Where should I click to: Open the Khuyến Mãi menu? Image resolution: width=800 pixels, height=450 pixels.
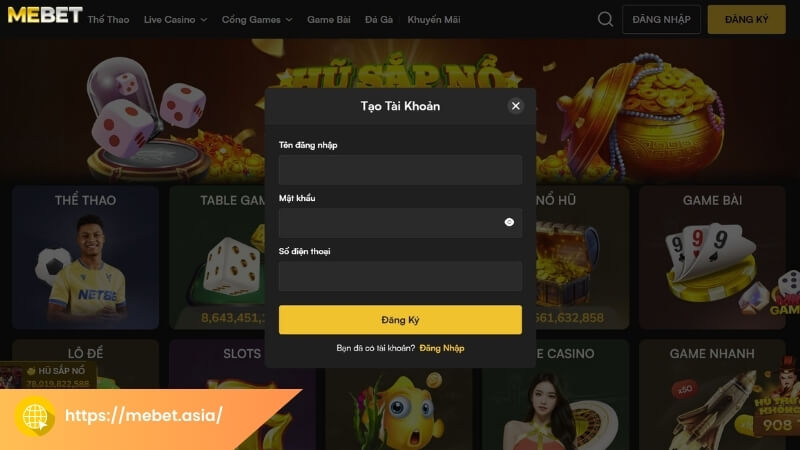click(x=434, y=19)
